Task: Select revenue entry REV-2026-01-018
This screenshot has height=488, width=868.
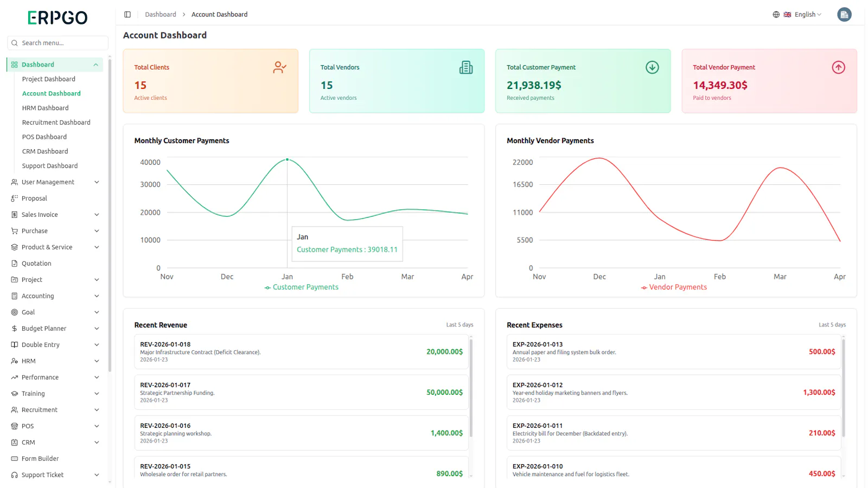Action: click(301, 352)
